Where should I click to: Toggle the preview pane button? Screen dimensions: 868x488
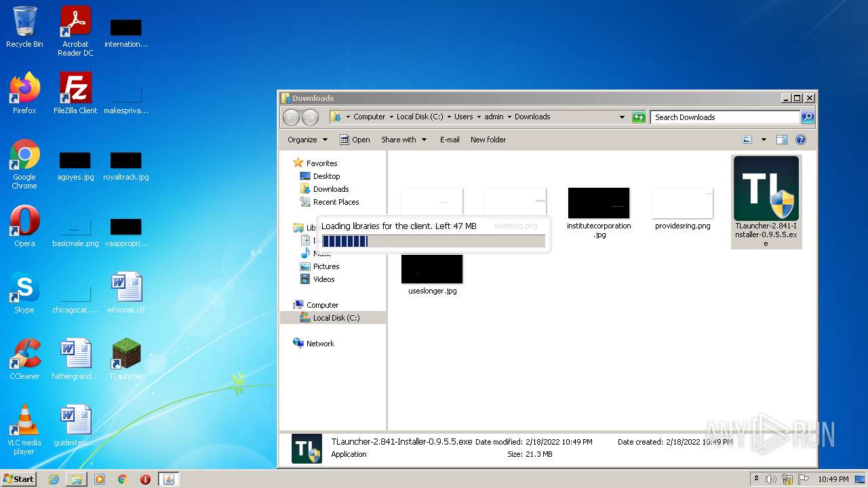click(x=781, y=140)
